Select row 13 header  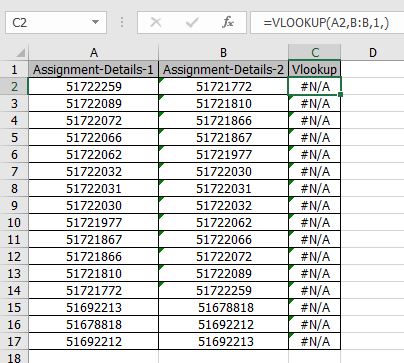14,273
